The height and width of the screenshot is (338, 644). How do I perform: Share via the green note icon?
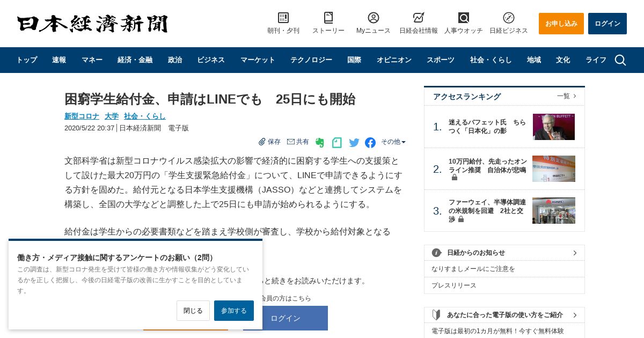pos(337,143)
